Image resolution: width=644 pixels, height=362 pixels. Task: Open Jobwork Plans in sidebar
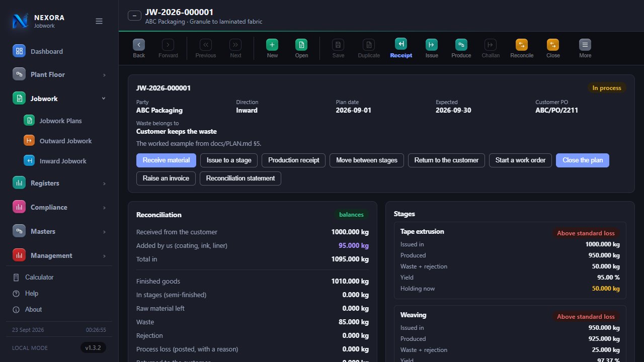[x=59, y=121]
